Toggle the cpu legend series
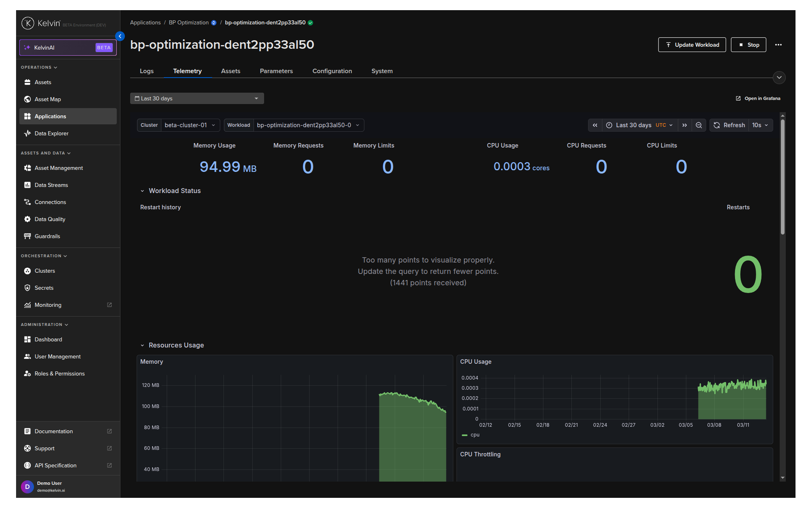The width and height of the screenshot is (812, 508). click(471, 435)
